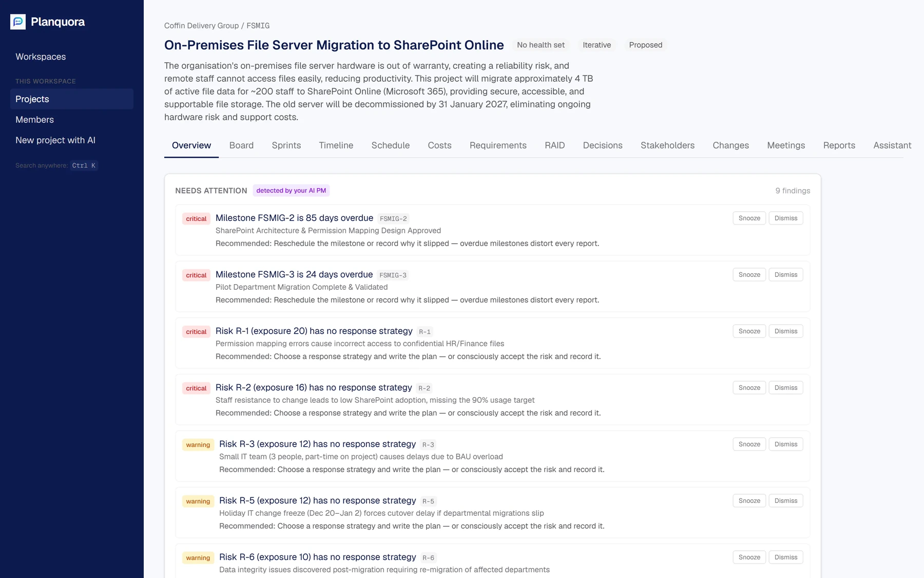This screenshot has width=924, height=578.
Task: Open the Meetings tab
Action: pos(786,145)
